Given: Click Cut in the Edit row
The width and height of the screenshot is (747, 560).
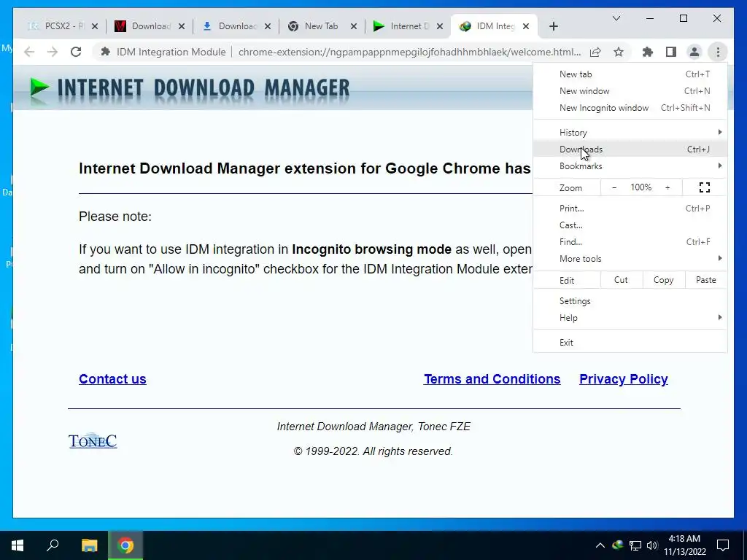Looking at the screenshot, I should 622,280.
